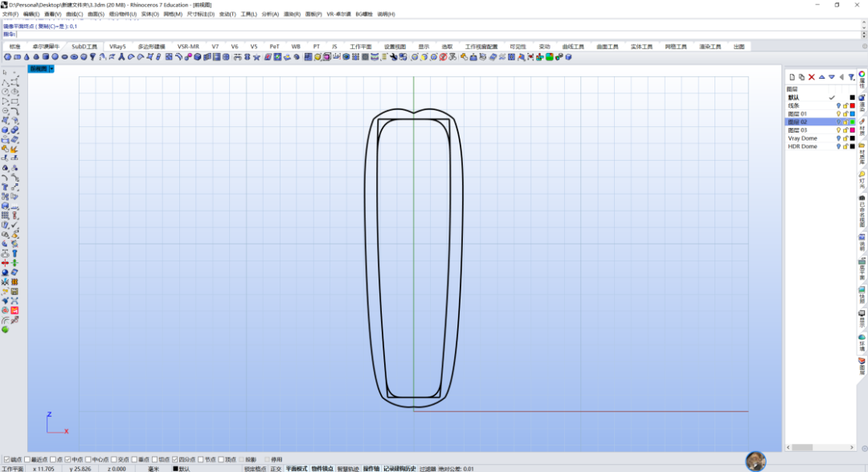
Task: Click the 毫米 units field in status bar
Action: (154, 469)
